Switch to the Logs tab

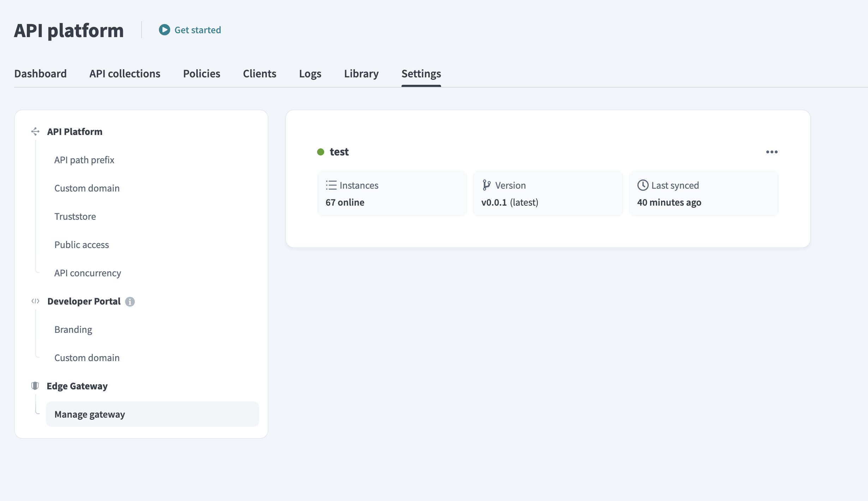(310, 73)
